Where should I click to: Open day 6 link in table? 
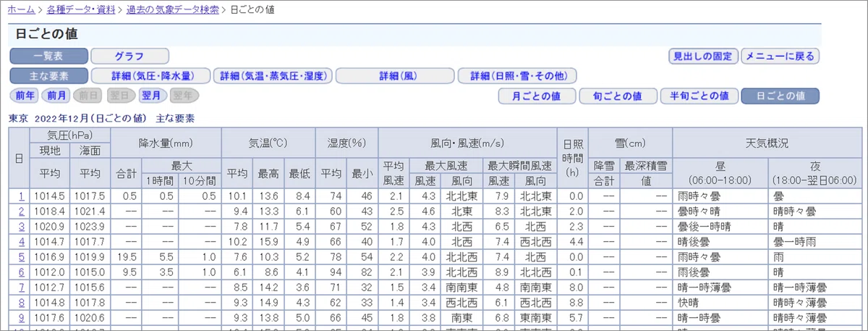[22, 272]
